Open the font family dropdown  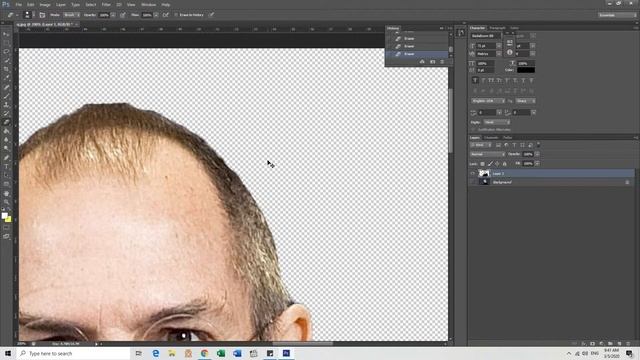tap(487, 36)
